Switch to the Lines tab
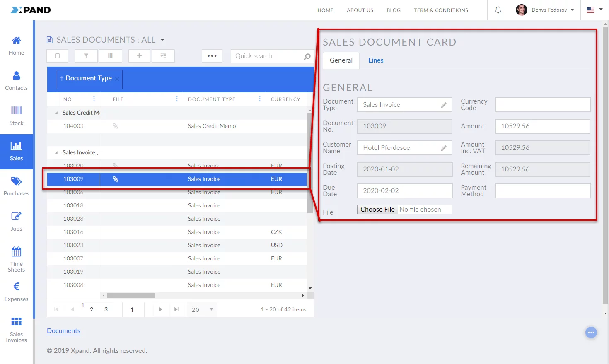Viewport: 609px width, 364px height. (x=376, y=60)
